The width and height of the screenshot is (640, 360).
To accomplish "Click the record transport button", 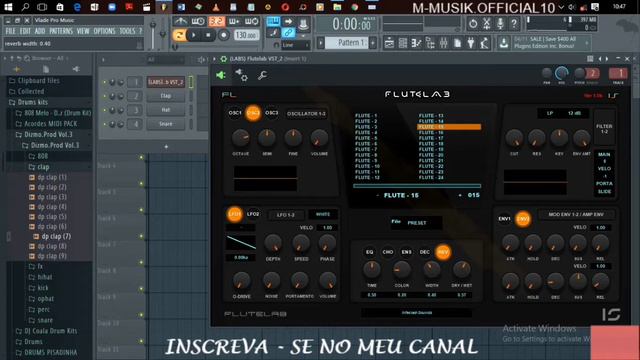I will 224,35.
